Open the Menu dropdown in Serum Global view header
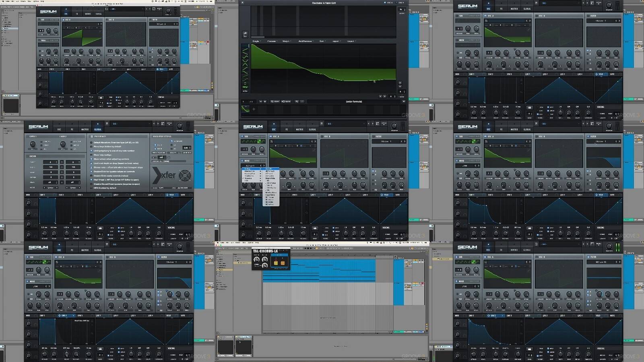The width and height of the screenshot is (644, 362). 169,124
